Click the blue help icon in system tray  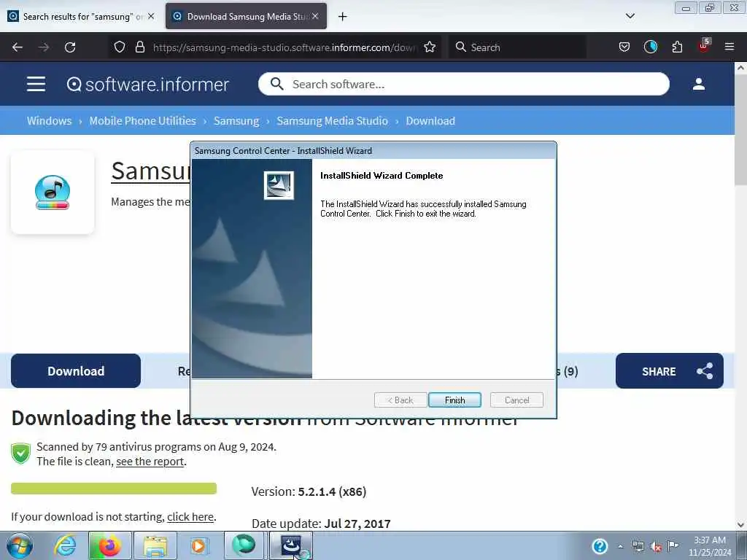pos(600,546)
